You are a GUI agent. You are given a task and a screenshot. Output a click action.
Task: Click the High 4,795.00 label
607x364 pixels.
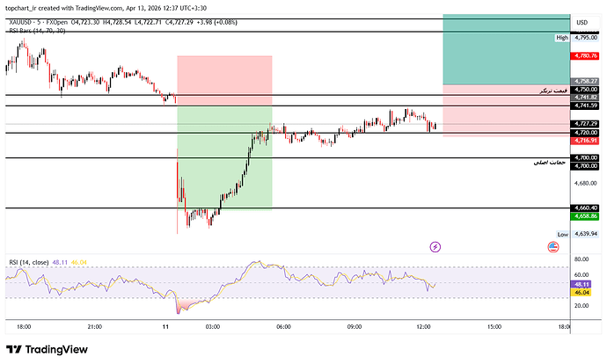pyautogui.click(x=577, y=38)
